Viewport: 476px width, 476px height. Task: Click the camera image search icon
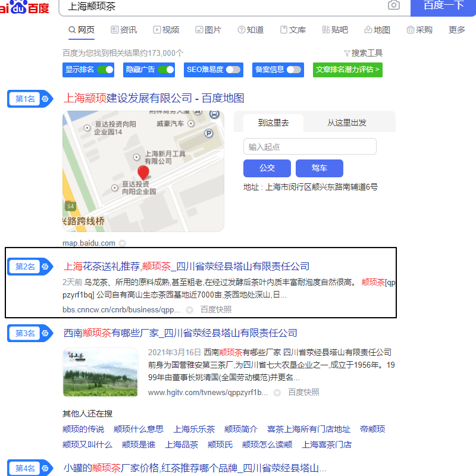click(393, 5)
